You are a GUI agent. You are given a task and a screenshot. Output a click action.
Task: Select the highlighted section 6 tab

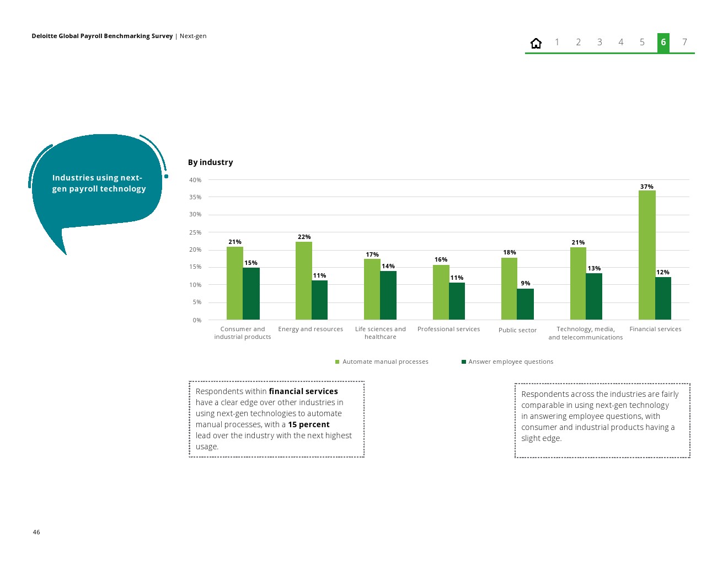663,43
